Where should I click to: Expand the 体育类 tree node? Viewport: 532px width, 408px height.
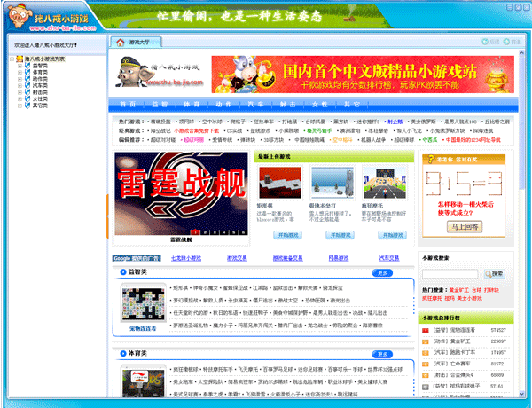click(x=20, y=73)
